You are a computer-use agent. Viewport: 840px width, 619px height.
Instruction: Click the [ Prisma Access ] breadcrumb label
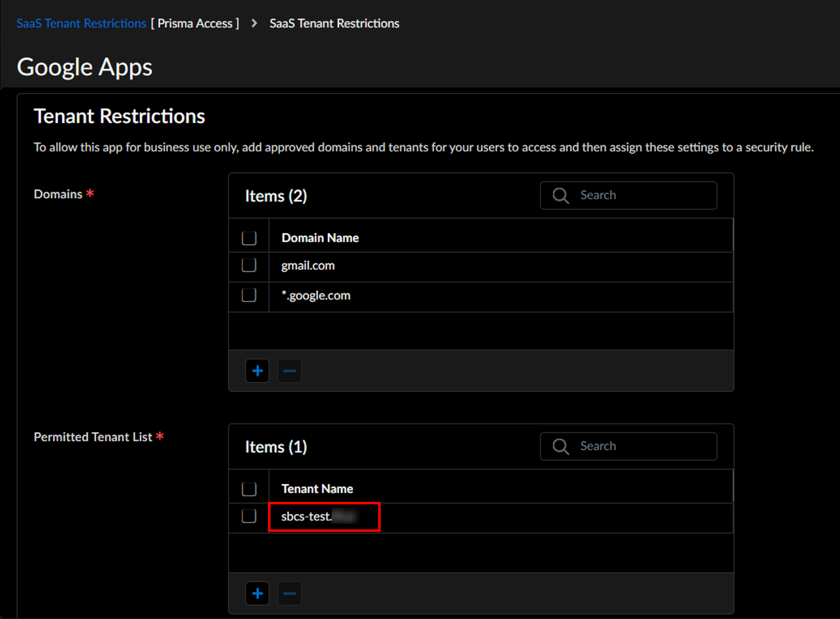coord(195,23)
